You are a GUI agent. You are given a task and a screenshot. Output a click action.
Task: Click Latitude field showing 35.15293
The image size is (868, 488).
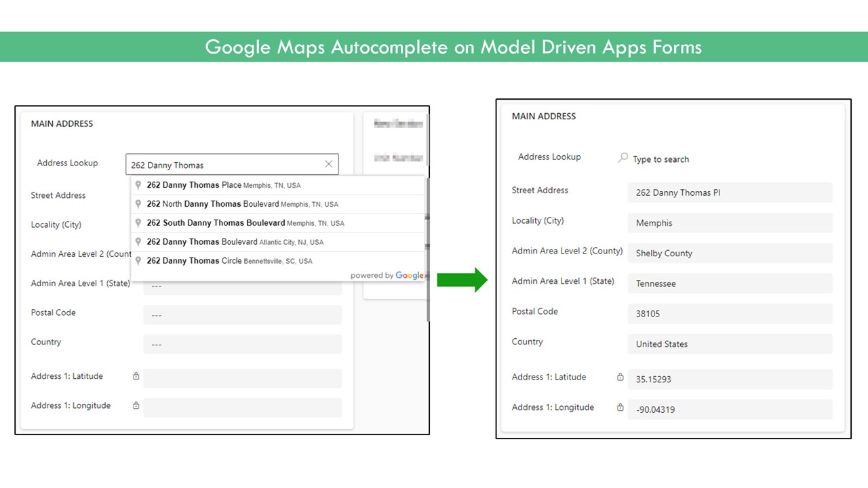point(730,379)
